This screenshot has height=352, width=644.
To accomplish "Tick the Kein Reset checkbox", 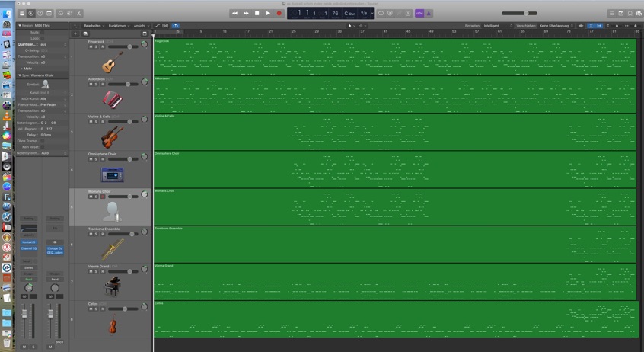I will coord(43,147).
